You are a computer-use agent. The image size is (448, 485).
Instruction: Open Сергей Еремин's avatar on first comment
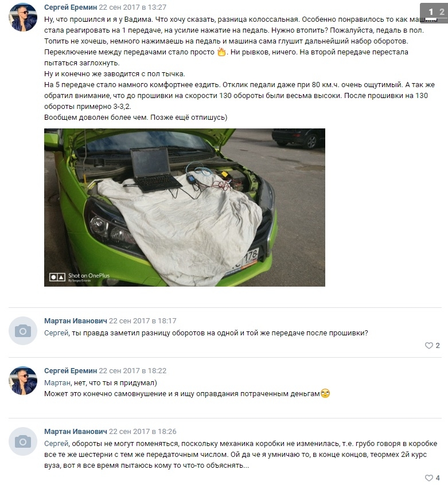coord(23,17)
